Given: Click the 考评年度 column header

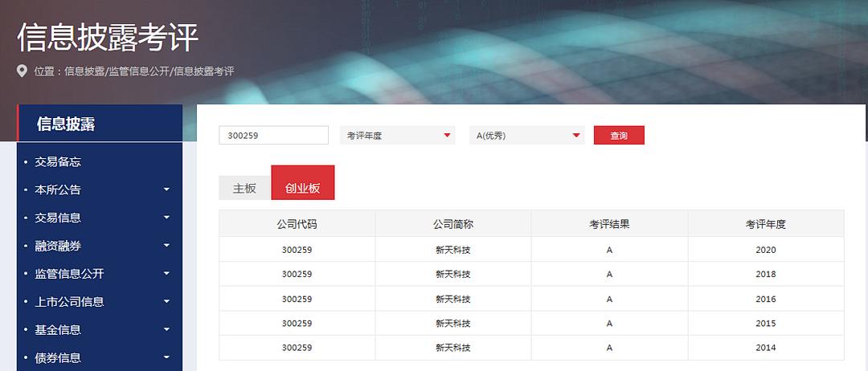Looking at the screenshot, I should pyautogui.click(x=765, y=224).
